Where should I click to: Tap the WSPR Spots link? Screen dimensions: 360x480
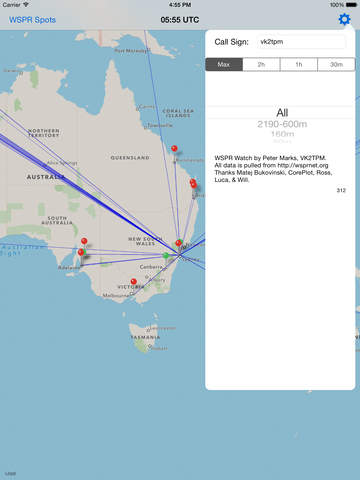pos(32,20)
